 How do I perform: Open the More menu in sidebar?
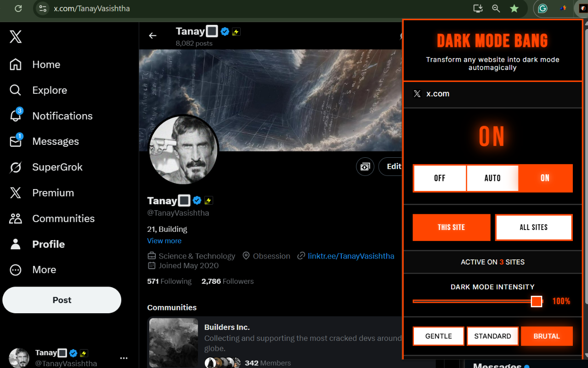(x=33, y=270)
